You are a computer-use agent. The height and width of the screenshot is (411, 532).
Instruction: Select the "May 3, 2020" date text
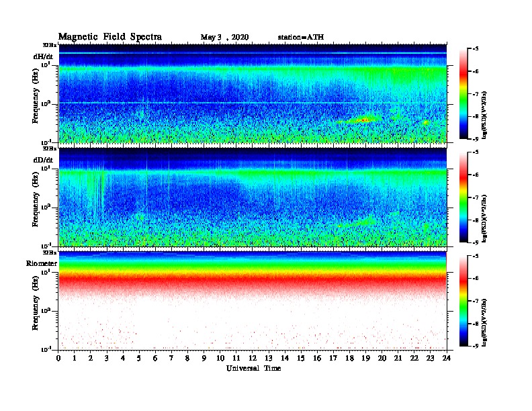[224, 38]
